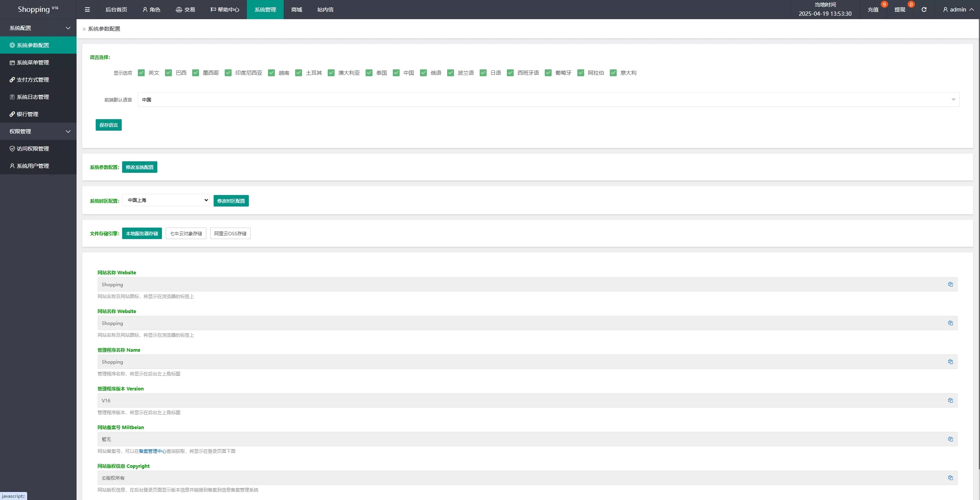980x500 pixels.
Task: Select 七牛云对象存储 storage engine option
Action: [186, 233]
